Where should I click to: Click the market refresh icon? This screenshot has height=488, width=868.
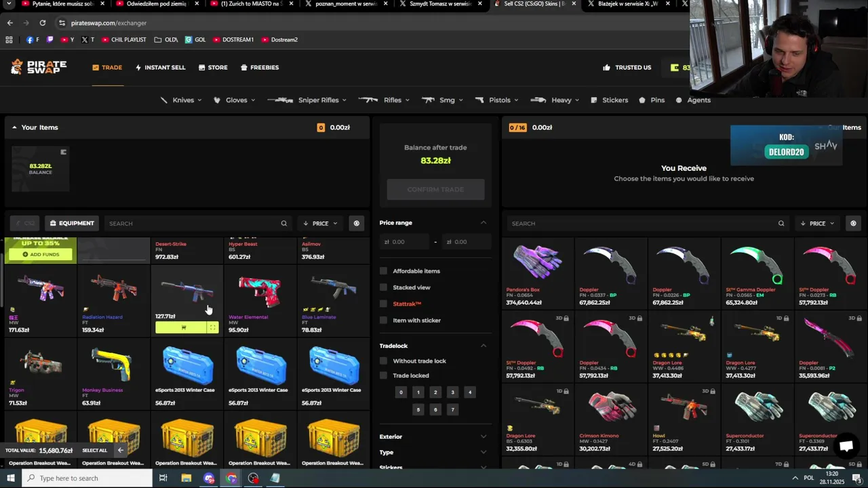pyautogui.click(x=853, y=223)
